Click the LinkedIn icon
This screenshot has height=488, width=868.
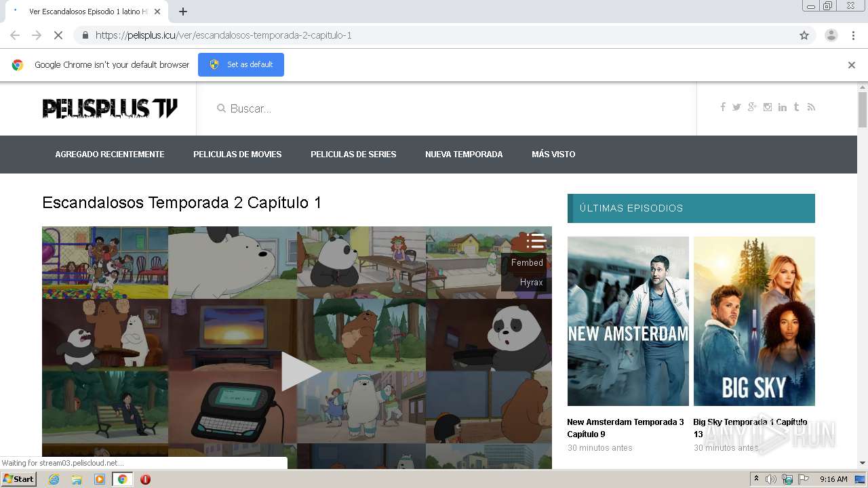783,107
